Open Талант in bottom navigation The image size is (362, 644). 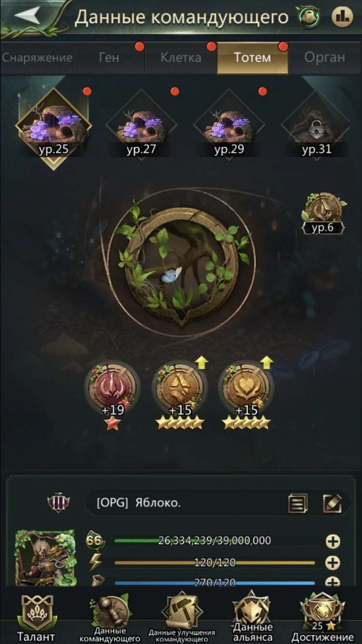tap(36, 617)
